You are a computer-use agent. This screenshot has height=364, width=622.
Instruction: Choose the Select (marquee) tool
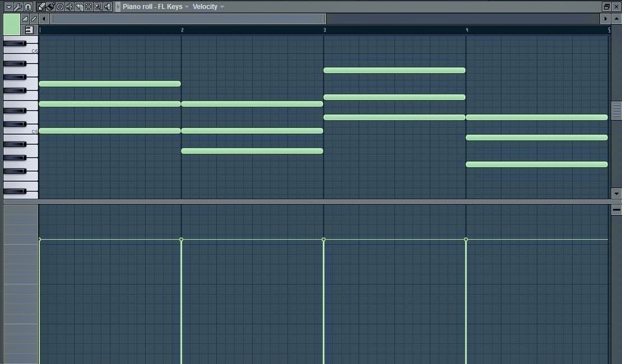point(89,6)
